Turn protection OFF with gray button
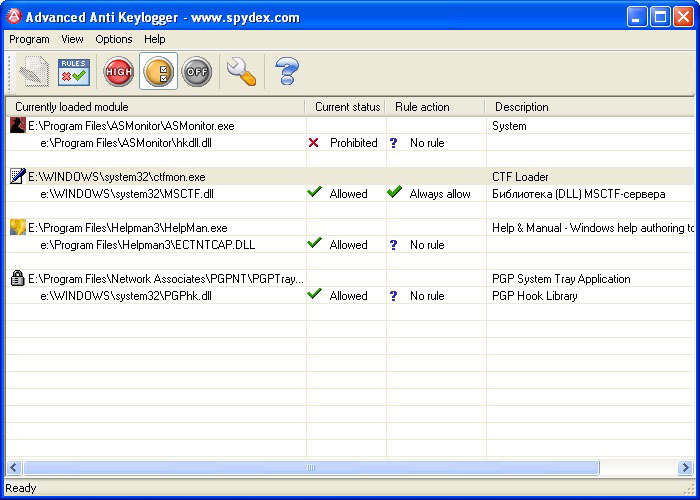The width and height of the screenshot is (700, 500). [197, 71]
